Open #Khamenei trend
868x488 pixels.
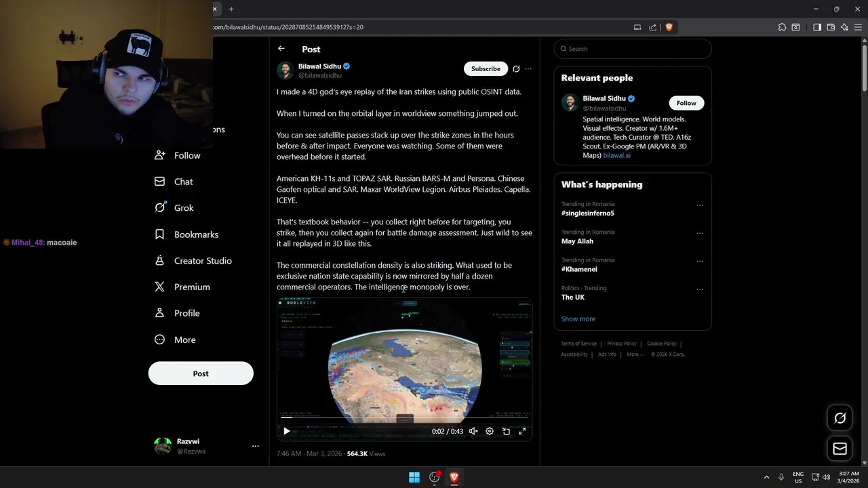tap(579, 269)
